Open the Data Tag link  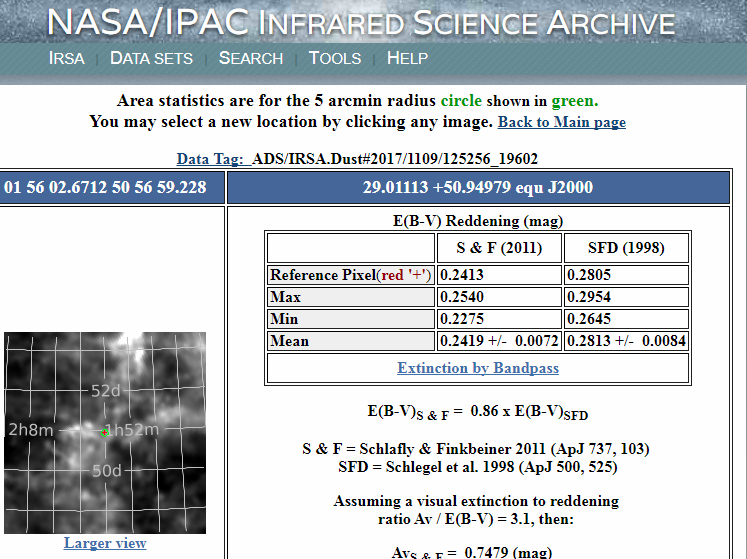coord(214,159)
